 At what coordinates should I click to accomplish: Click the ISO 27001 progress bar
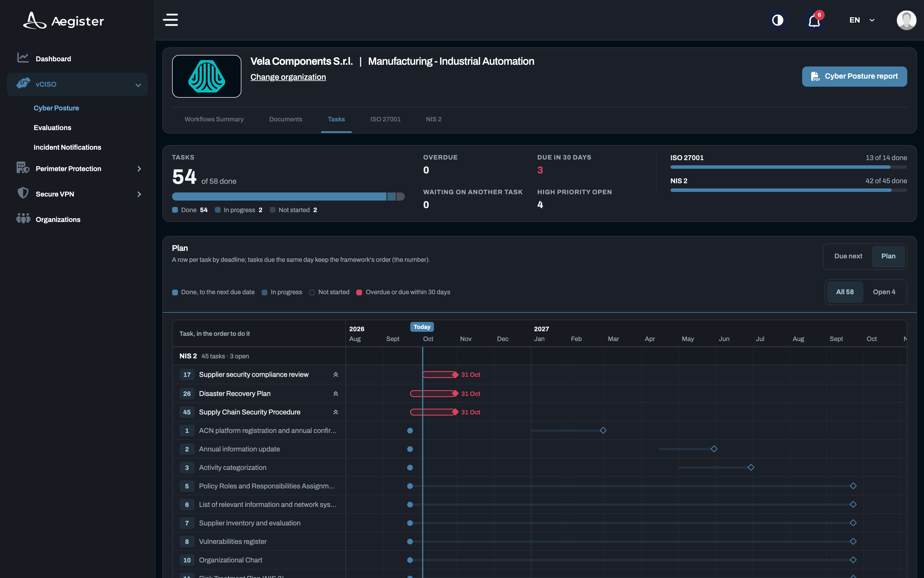pyautogui.click(x=789, y=167)
